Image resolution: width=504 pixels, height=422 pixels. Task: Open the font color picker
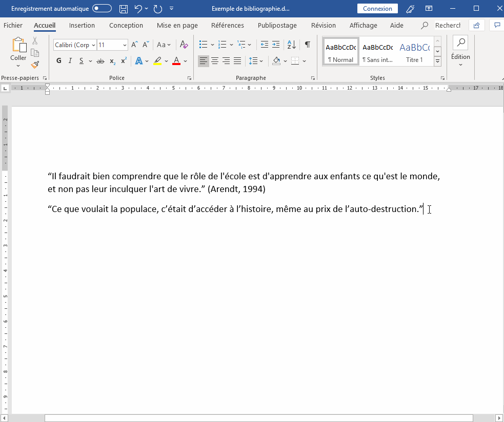tap(186, 60)
